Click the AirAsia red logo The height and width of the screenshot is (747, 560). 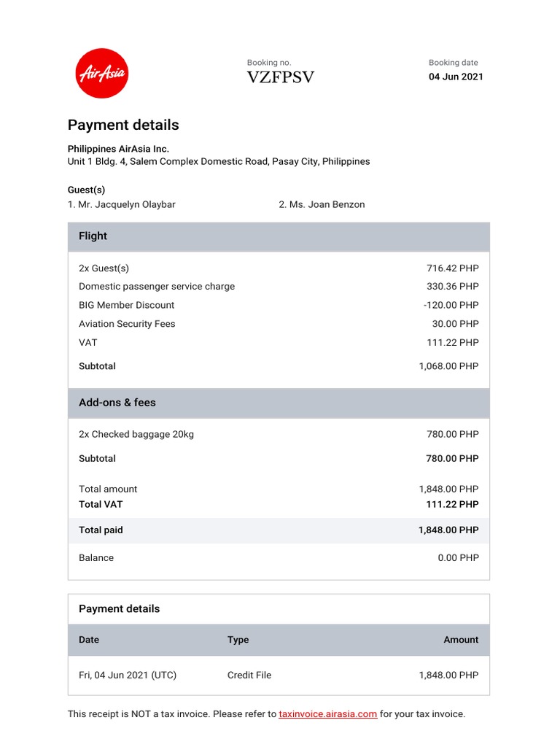102,72
